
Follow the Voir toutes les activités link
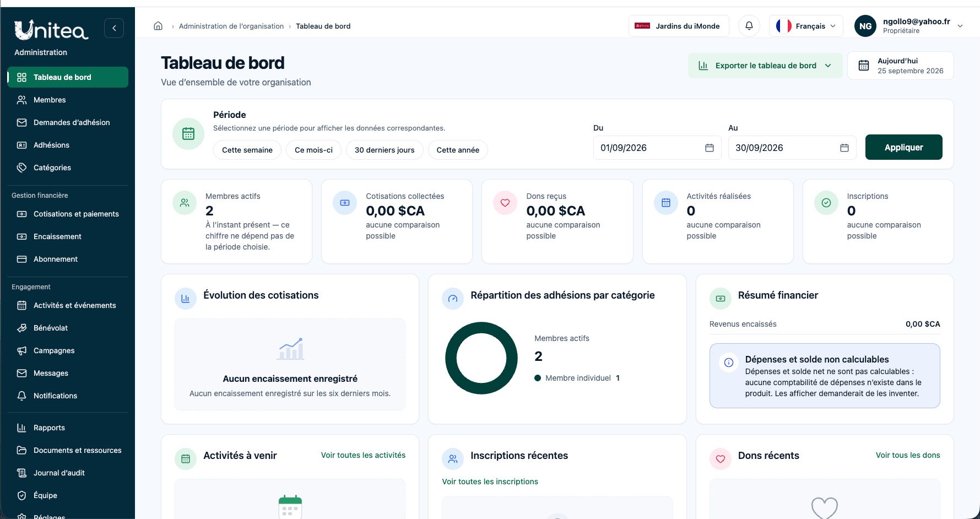(363, 455)
